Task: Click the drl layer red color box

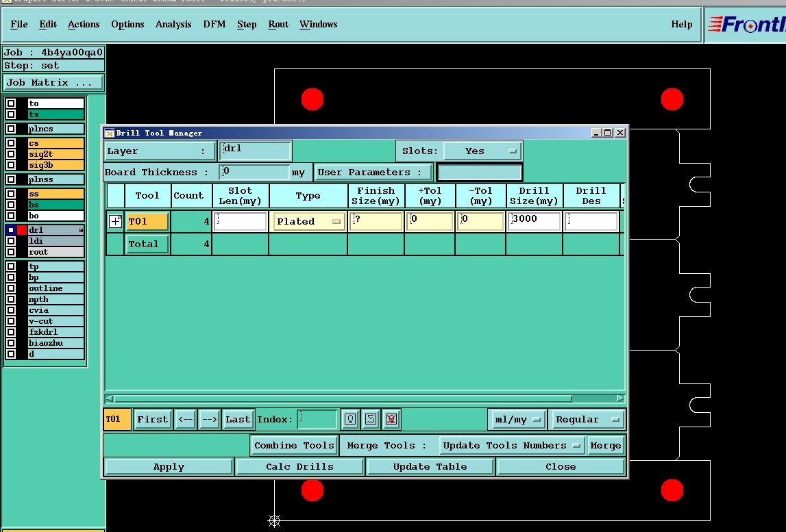Action: pyautogui.click(x=21, y=230)
